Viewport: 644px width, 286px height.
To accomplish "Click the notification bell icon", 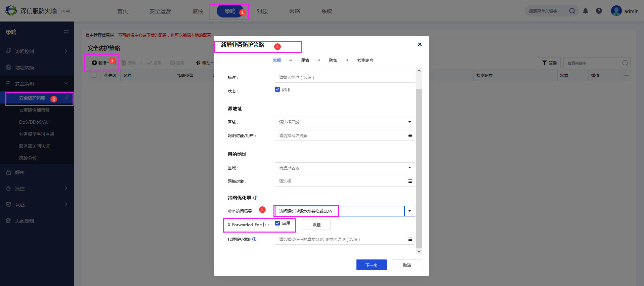I will tap(586, 11).
